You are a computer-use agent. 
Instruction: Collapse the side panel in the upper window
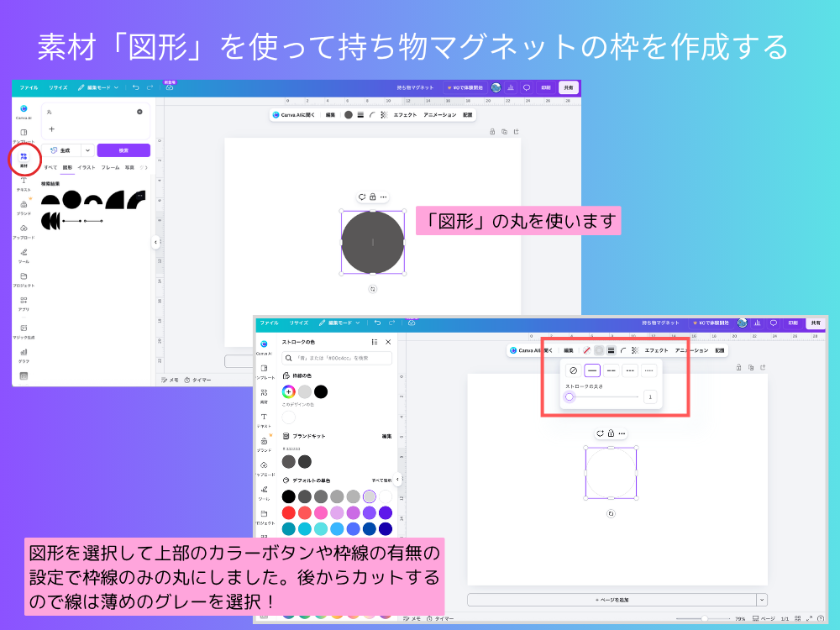[x=155, y=242]
